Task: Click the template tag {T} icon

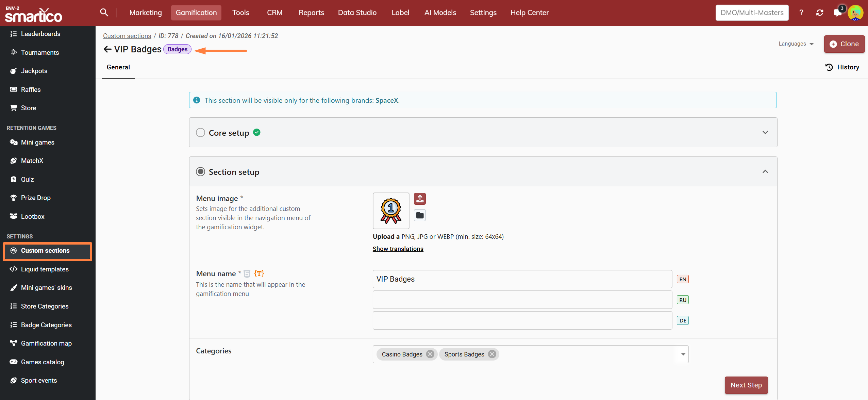Action: [x=259, y=273]
